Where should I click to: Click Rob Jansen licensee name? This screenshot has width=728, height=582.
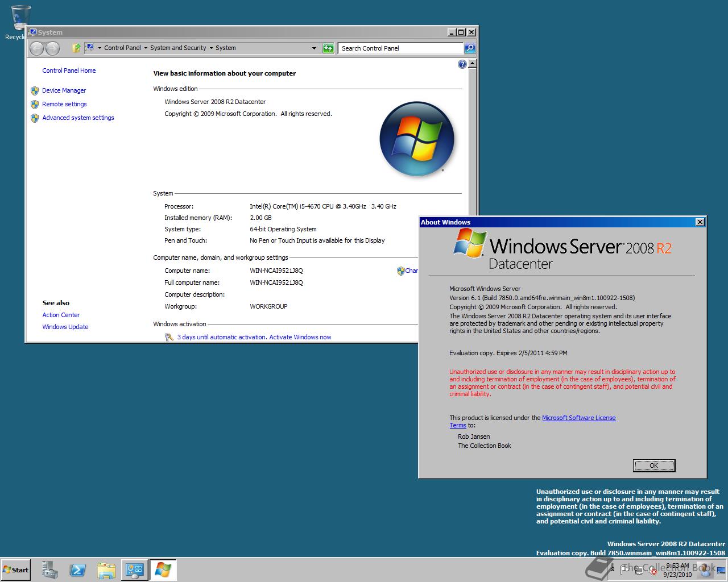click(x=474, y=436)
